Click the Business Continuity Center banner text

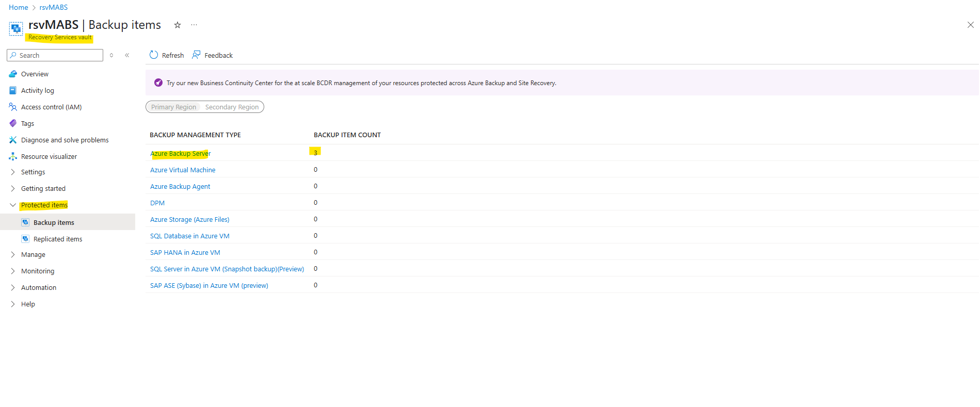[361, 83]
